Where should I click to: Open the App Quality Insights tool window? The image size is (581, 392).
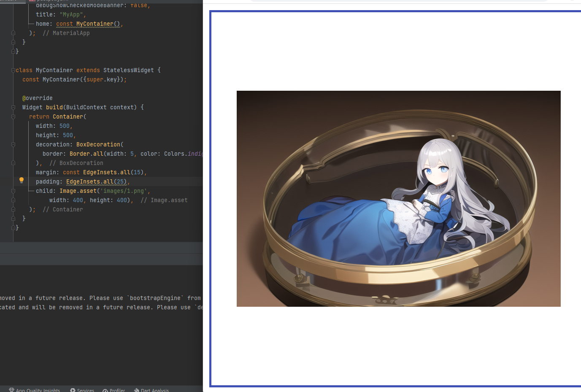pos(35,390)
